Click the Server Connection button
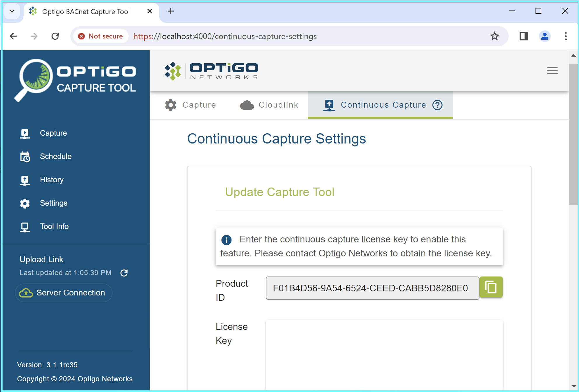The height and width of the screenshot is (392, 579). (64, 293)
